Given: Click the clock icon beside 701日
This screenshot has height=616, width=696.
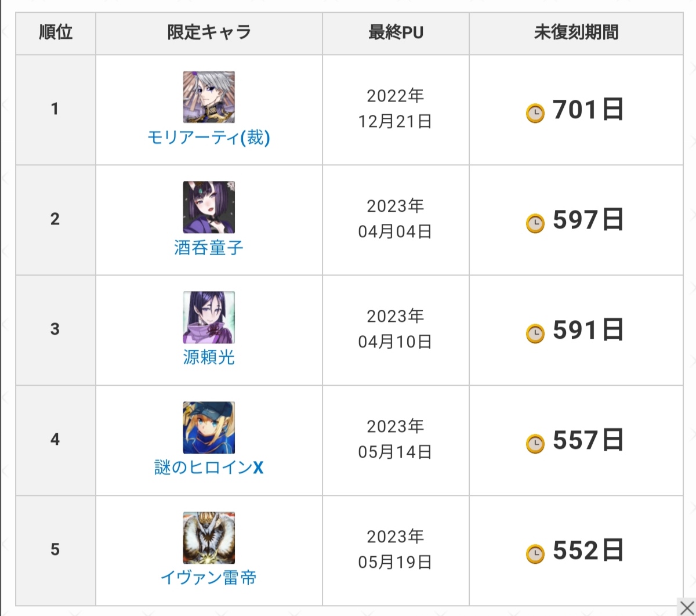Looking at the screenshot, I should pos(535,113).
